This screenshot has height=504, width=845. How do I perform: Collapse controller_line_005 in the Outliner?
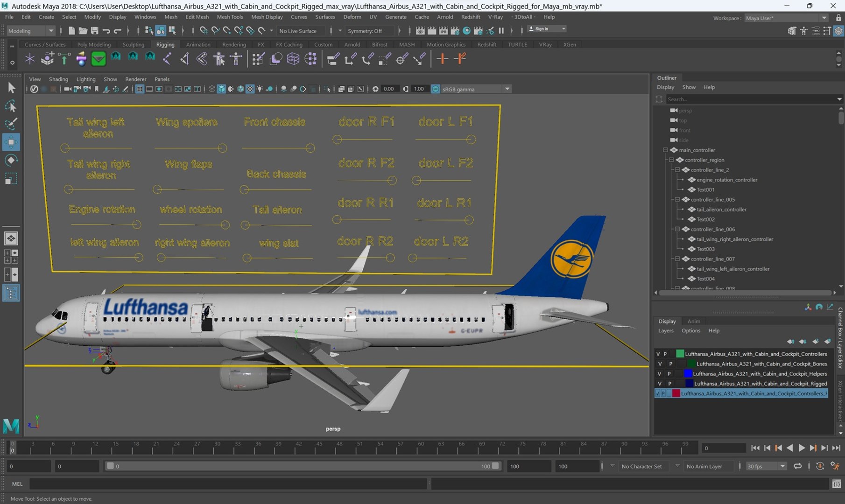(x=677, y=199)
